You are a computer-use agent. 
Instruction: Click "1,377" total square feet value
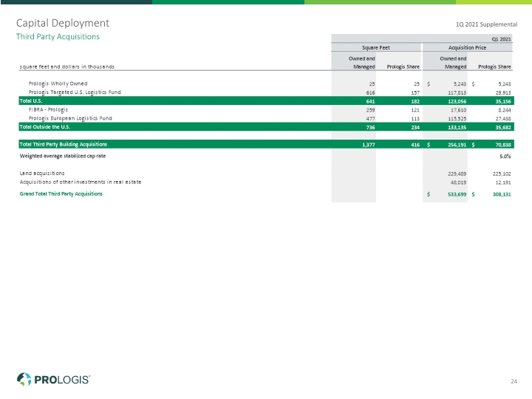pos(369,145)
